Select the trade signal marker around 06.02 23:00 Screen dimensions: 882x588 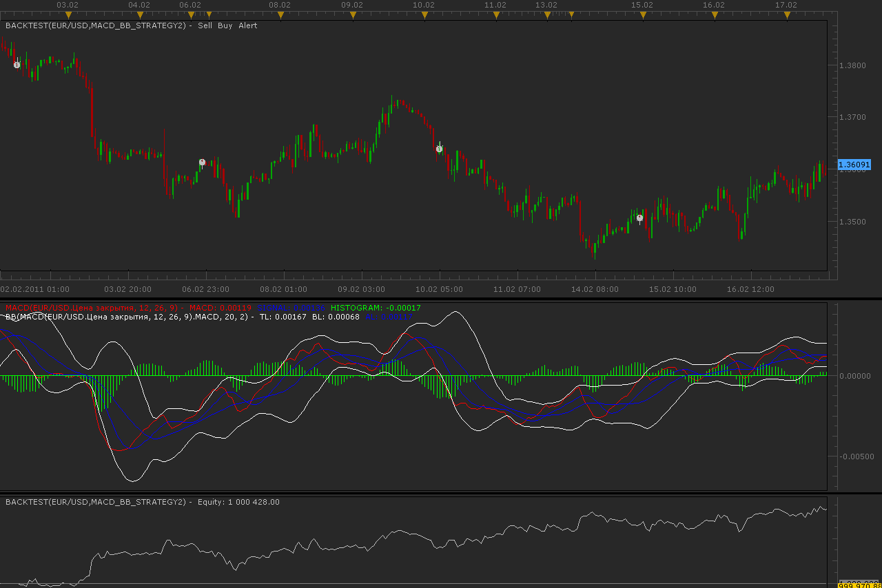202,162
